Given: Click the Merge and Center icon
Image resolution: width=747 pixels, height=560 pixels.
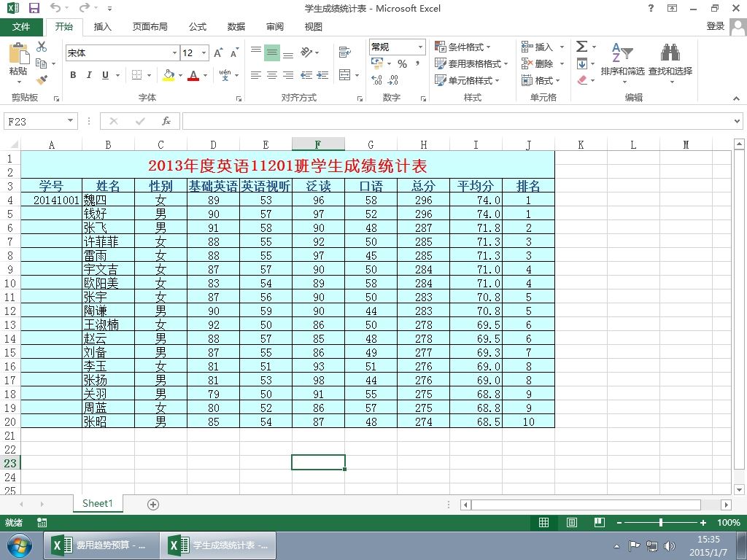Looking at the screenshot, I should pos(345,75).
